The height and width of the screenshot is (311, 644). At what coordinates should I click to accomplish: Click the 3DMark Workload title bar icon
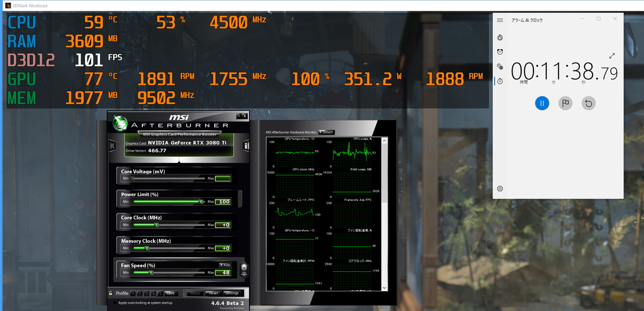[8, 5]
